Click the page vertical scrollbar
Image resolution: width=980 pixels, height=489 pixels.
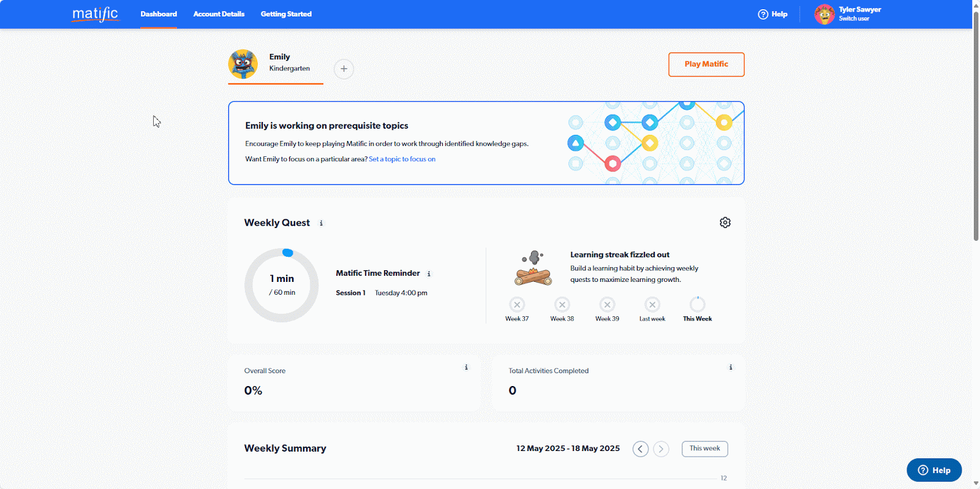tap(976, 126)
